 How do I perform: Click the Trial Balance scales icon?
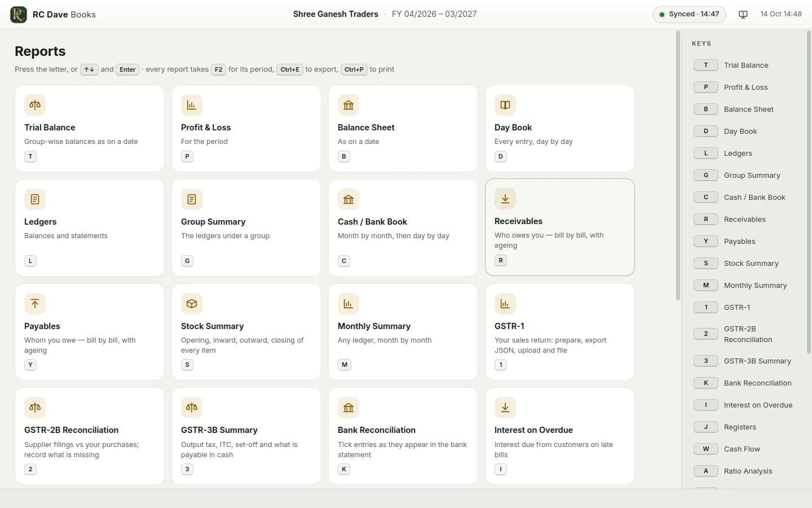pos(35,105)
